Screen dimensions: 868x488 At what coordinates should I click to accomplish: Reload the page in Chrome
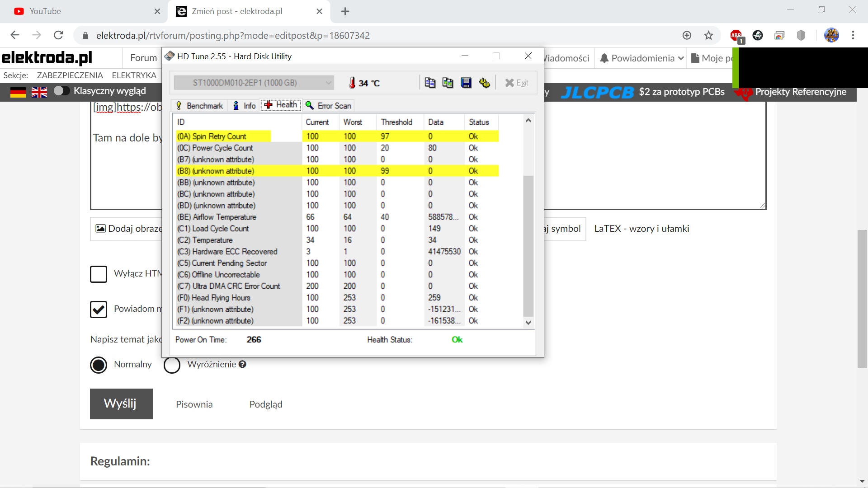coord(58,35)
